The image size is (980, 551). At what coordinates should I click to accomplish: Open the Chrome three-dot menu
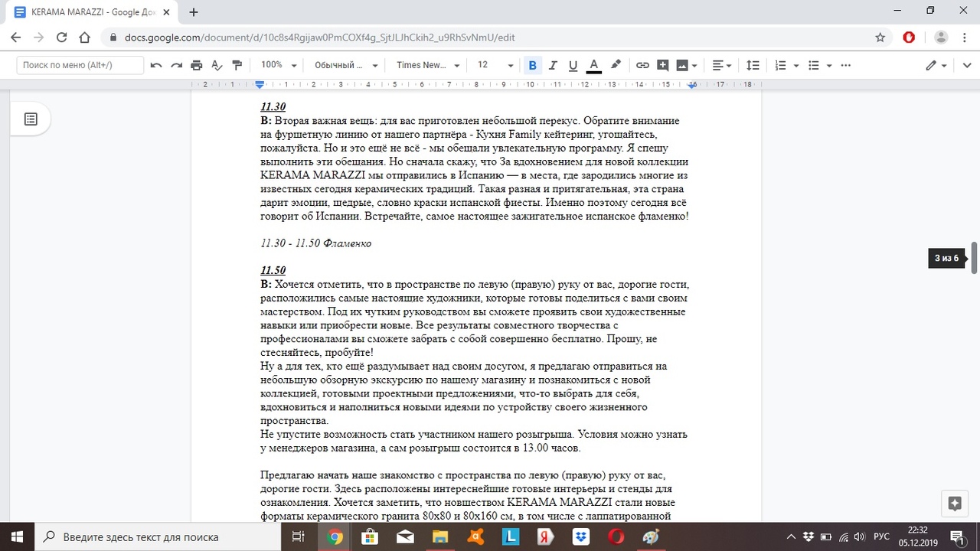pyautogui.click(x=964, y=37)
